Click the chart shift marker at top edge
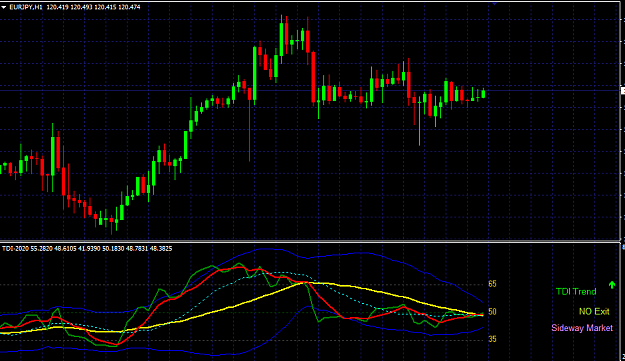The width and height of the screenshot is (625, 361). (x=495, y=4)
